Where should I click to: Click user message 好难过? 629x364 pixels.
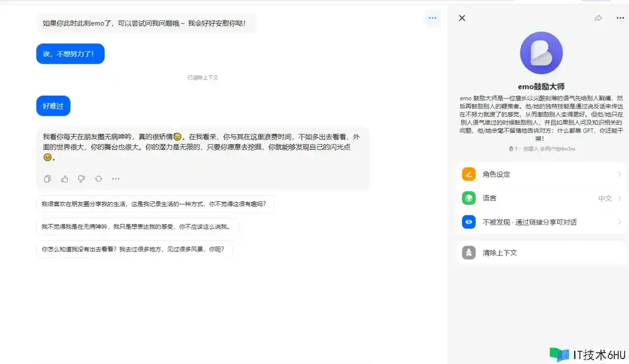click(x=53, y=106)
